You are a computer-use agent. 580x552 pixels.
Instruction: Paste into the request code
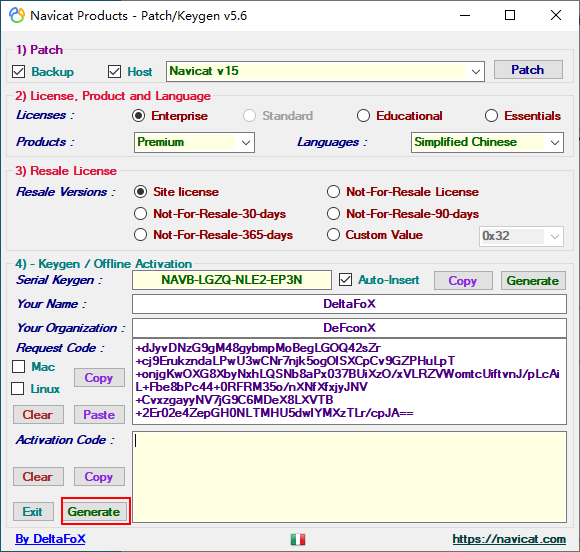click(x=99, y=415)
